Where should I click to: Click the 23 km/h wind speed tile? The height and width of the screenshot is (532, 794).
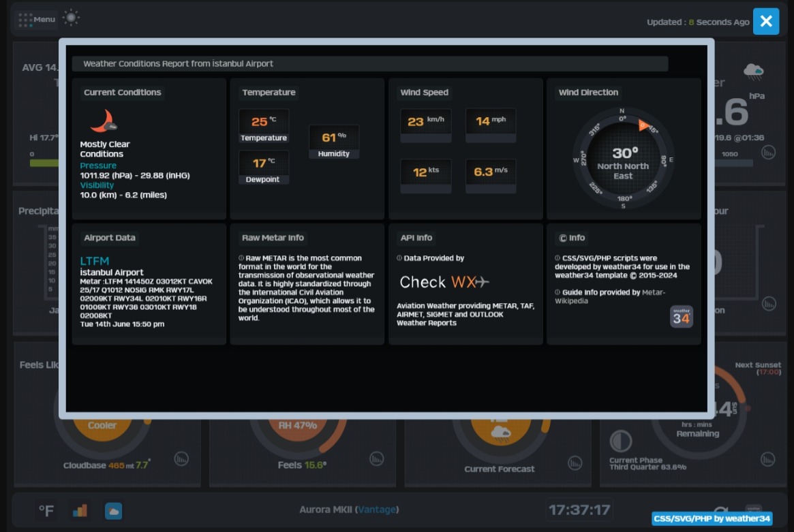click(426, 125)
